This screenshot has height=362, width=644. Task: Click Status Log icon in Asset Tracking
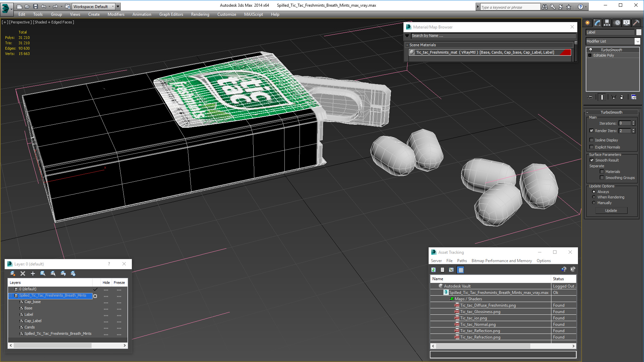tap(442, 270)
